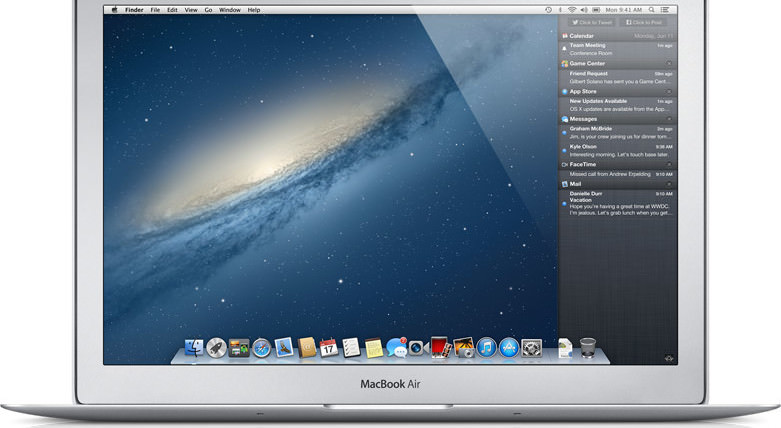This screenshot has width=781, height=428.
Task: Open App Store icon in Dock
Action: coord(509,348)
